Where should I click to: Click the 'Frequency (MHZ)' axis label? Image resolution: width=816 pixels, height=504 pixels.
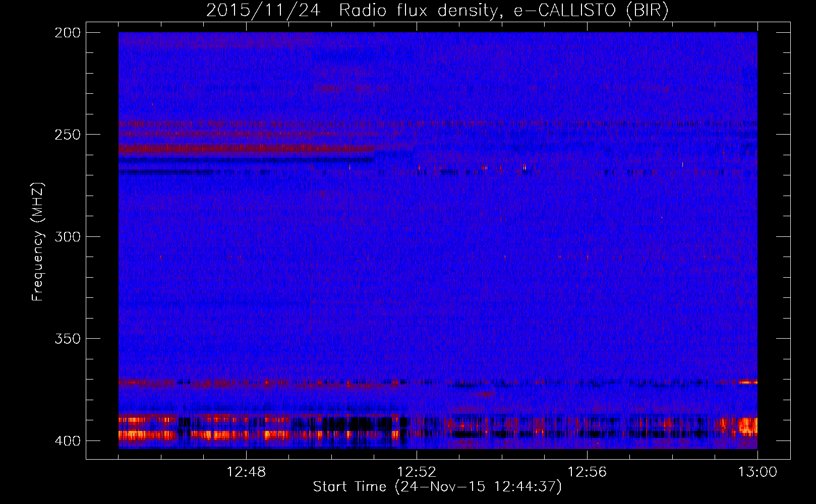[x=38, y=241]
